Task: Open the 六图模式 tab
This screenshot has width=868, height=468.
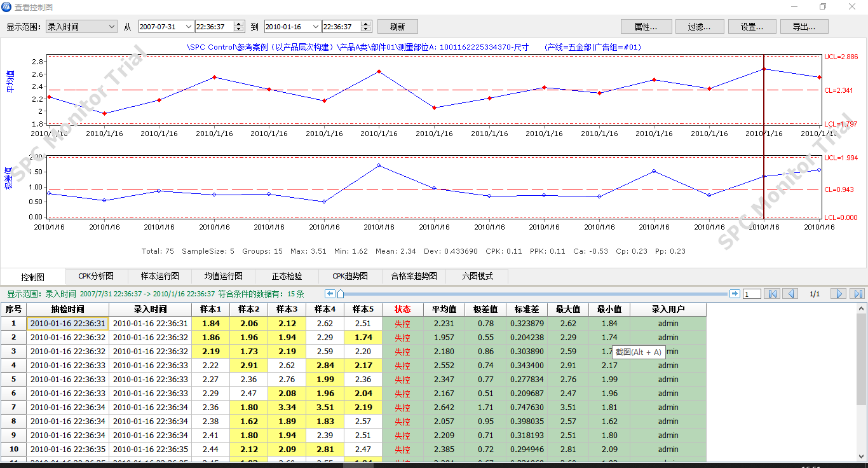Action: tap(477, 277)
